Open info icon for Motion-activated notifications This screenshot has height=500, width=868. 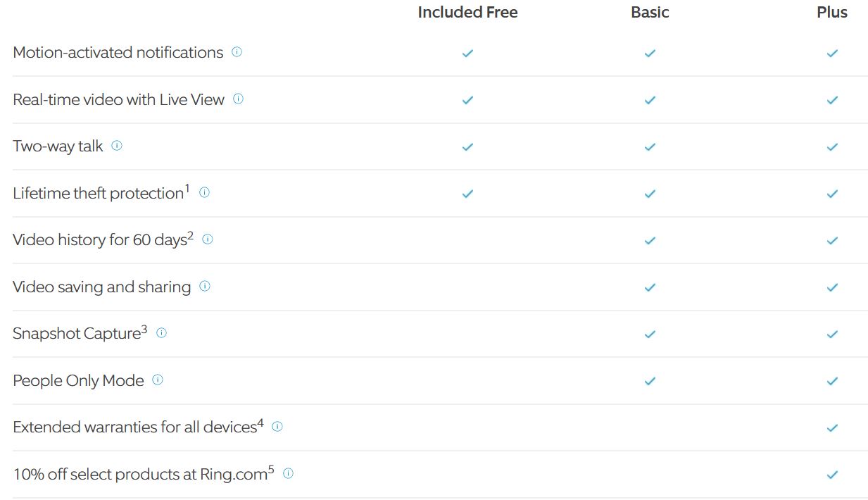coord(237,52)
